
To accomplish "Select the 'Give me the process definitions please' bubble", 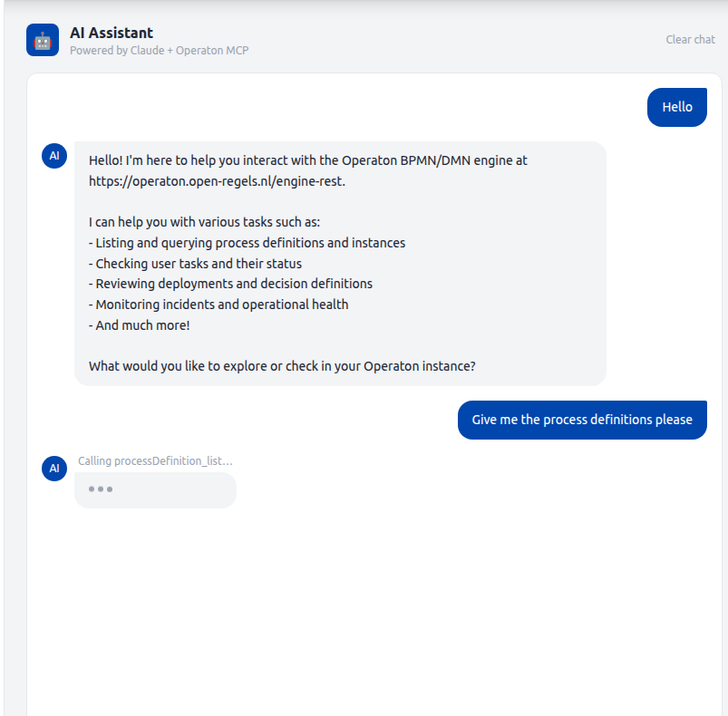I will tap(581, 420).
